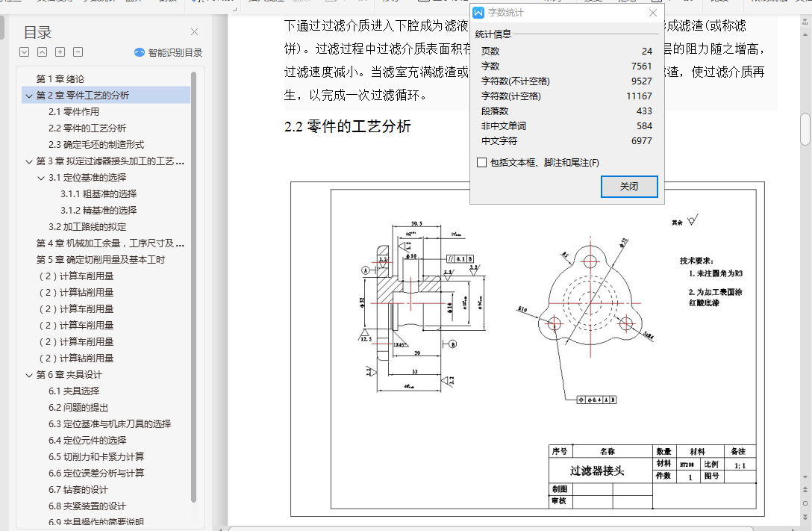Screen dimensions: 812x531
Task: Select 6.2 问题的提出 outline entry
Action: 78,408
